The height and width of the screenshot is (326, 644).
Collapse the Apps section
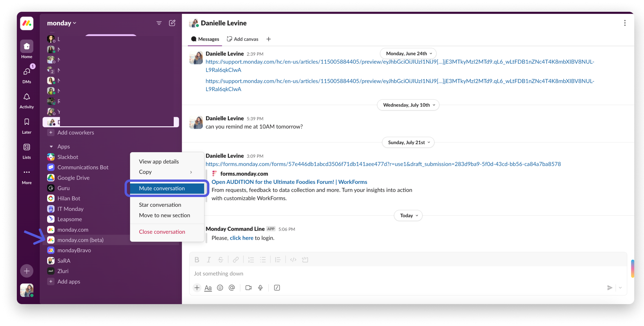[x=51, y=146]
